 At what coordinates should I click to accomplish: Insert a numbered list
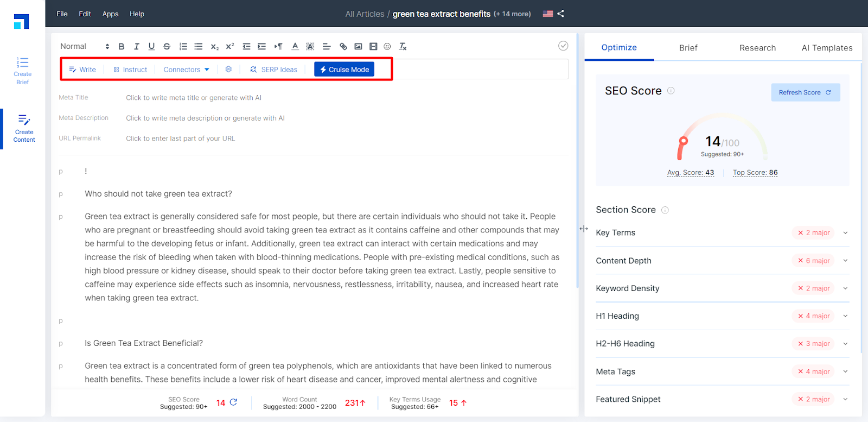[183, 47]
